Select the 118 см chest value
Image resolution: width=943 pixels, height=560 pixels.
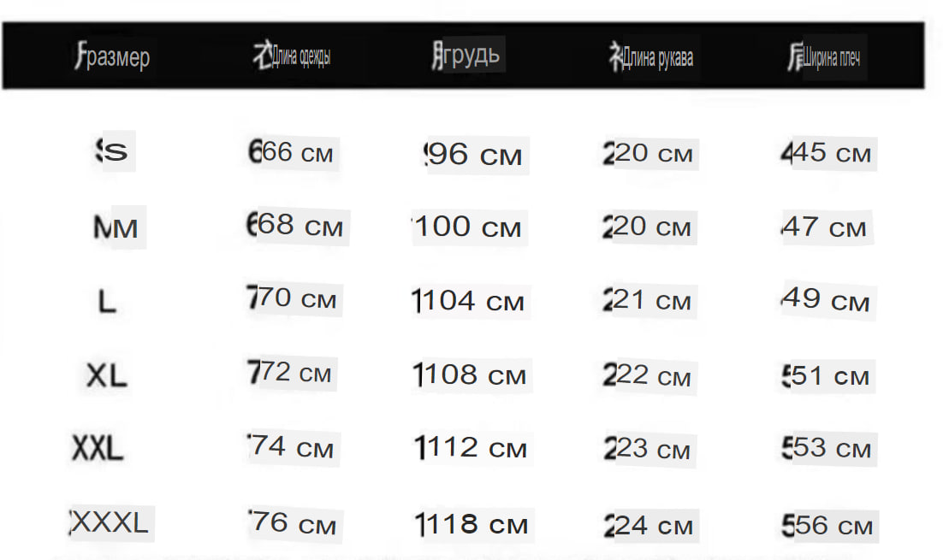[471, 525]
